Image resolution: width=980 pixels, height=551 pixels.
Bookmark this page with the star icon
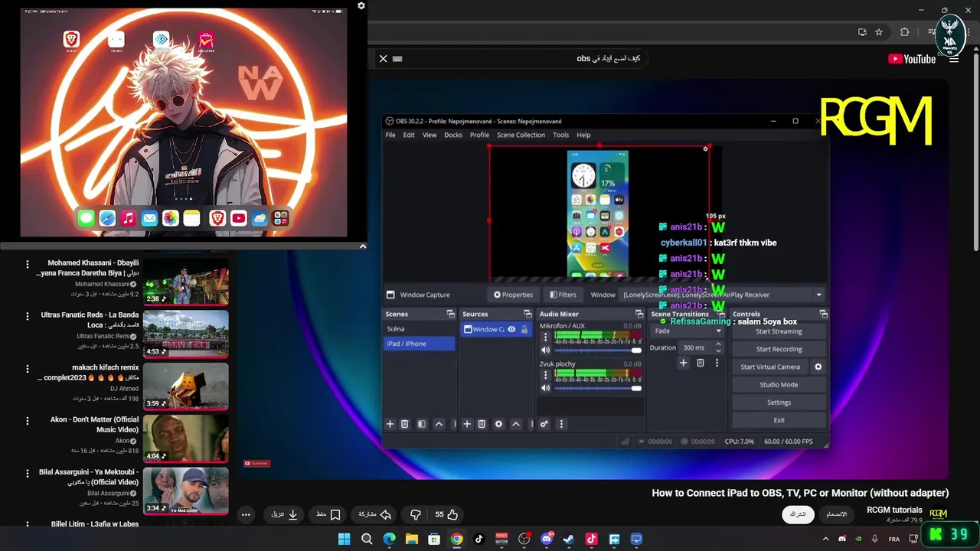click(x=879, y=32)
